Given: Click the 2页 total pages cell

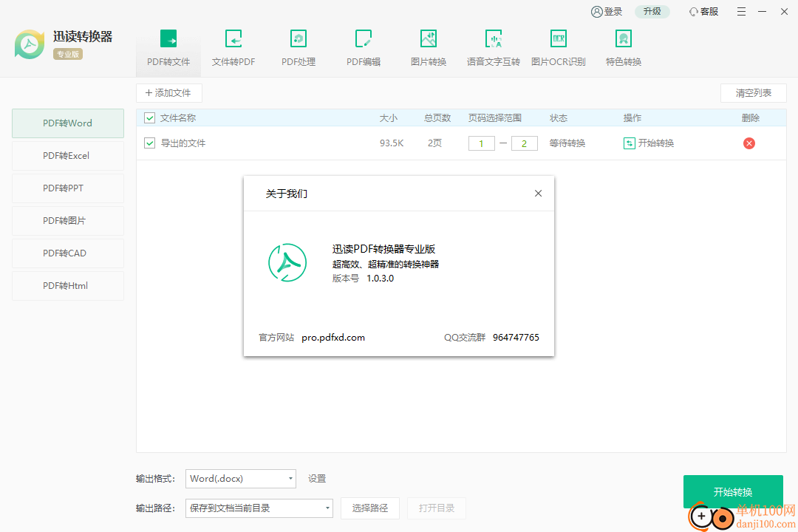Looking at the screenshot, I should pos(434,143).
